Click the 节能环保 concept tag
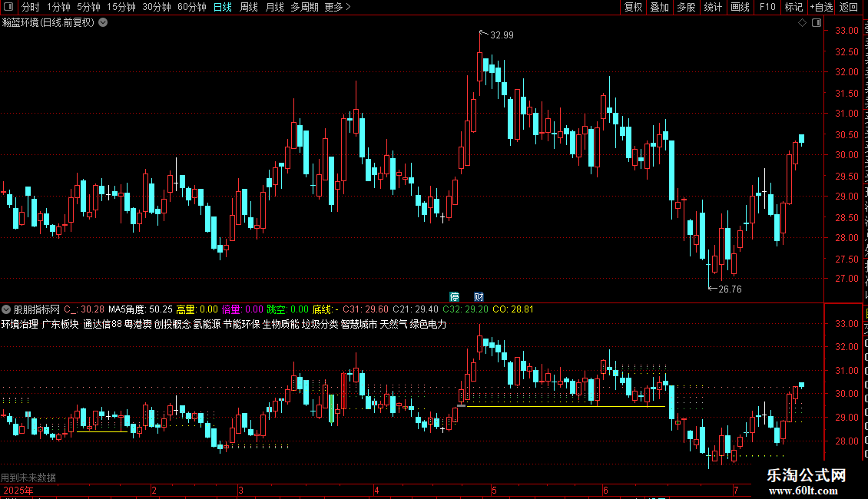The image size is (868, 499). pos(242,324)
